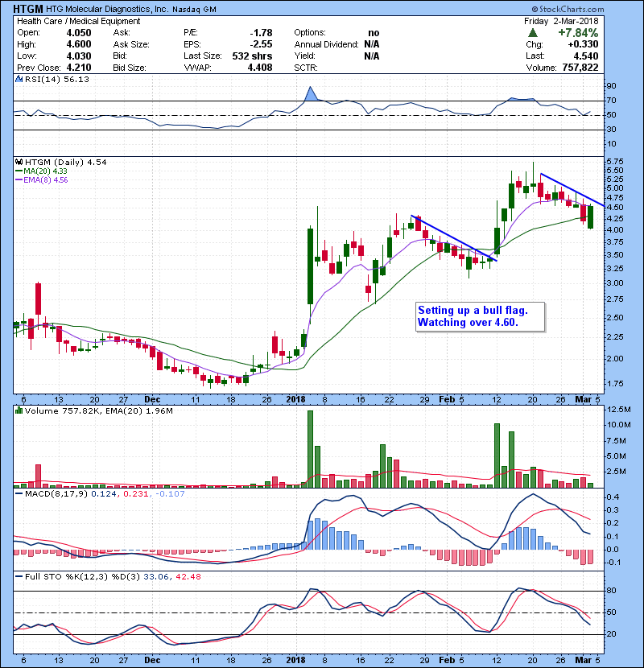Click the Chg value +0.330
This screenshot has height=668, width=644.
[x=583, y=44]
